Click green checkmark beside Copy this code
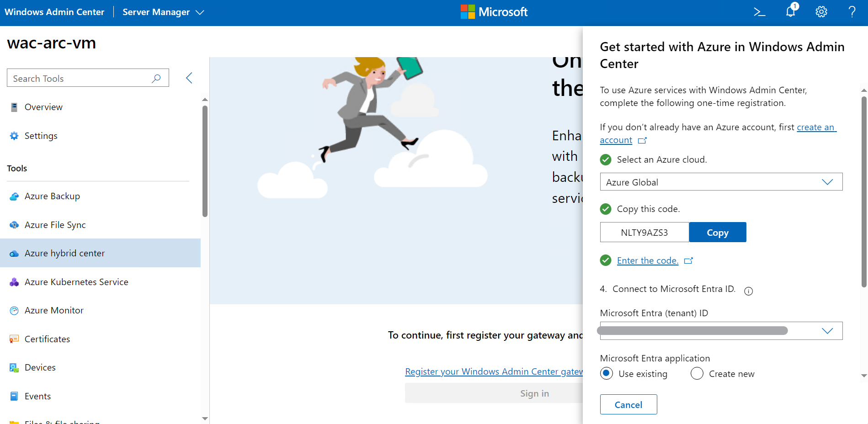The width and height of the screenshot is (868, 424). click(606, 209)
